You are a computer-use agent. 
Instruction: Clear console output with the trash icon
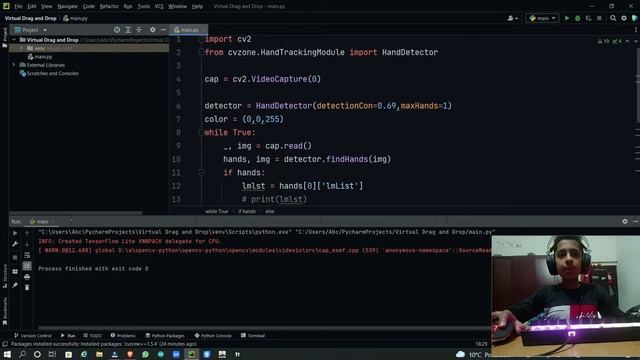coord(27,287)
